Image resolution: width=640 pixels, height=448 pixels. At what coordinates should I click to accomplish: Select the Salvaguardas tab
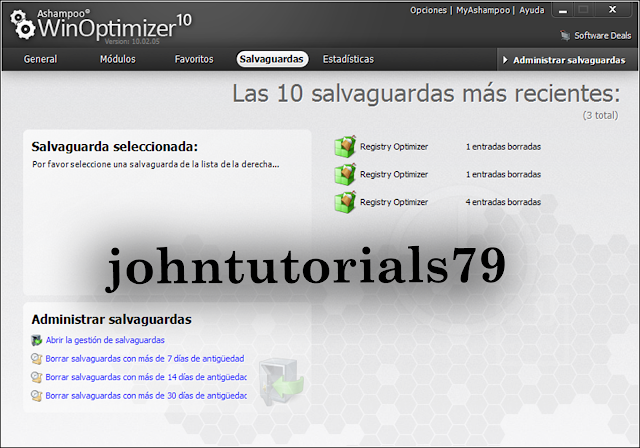pos(272,59)
